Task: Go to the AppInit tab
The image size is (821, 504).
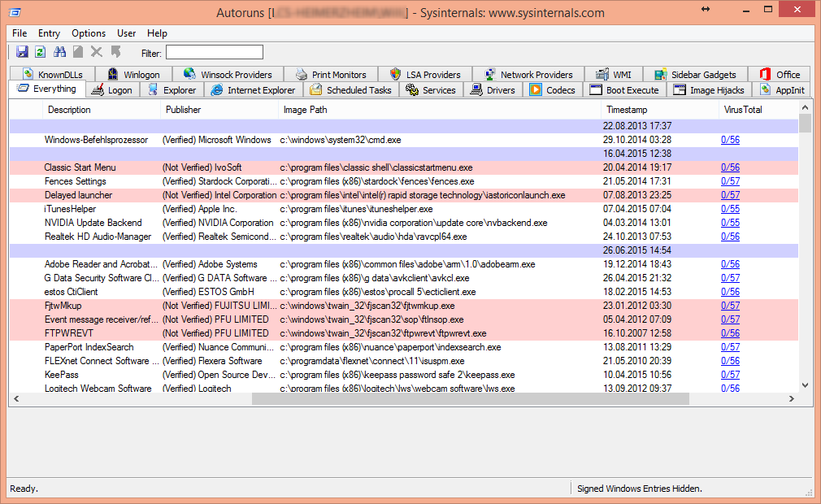Action: coord(782,90)
